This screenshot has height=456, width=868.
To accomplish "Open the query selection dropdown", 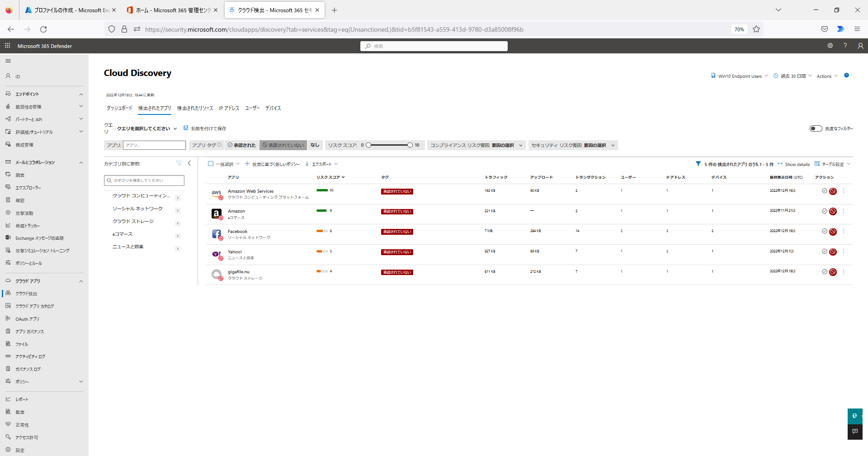I will tap(147, 128).
